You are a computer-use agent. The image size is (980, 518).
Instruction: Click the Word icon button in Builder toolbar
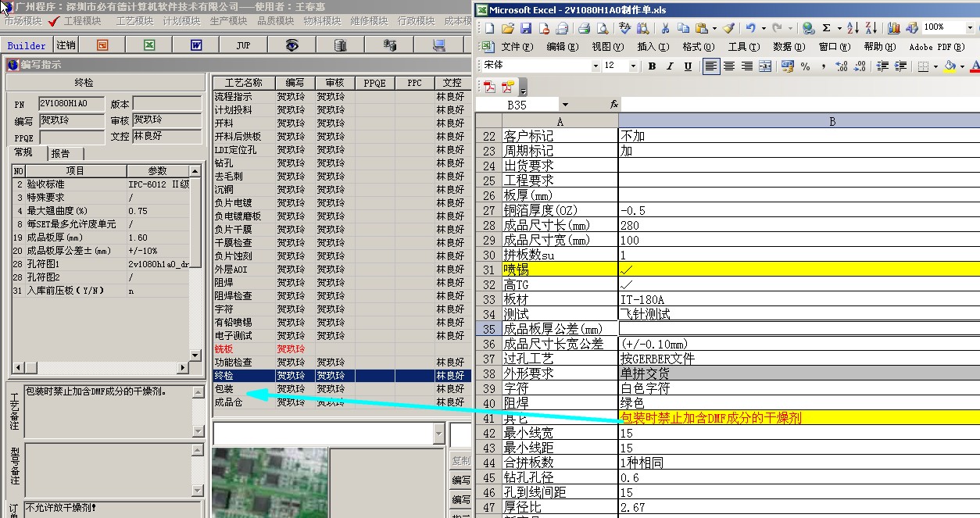(x=196, y=45)
